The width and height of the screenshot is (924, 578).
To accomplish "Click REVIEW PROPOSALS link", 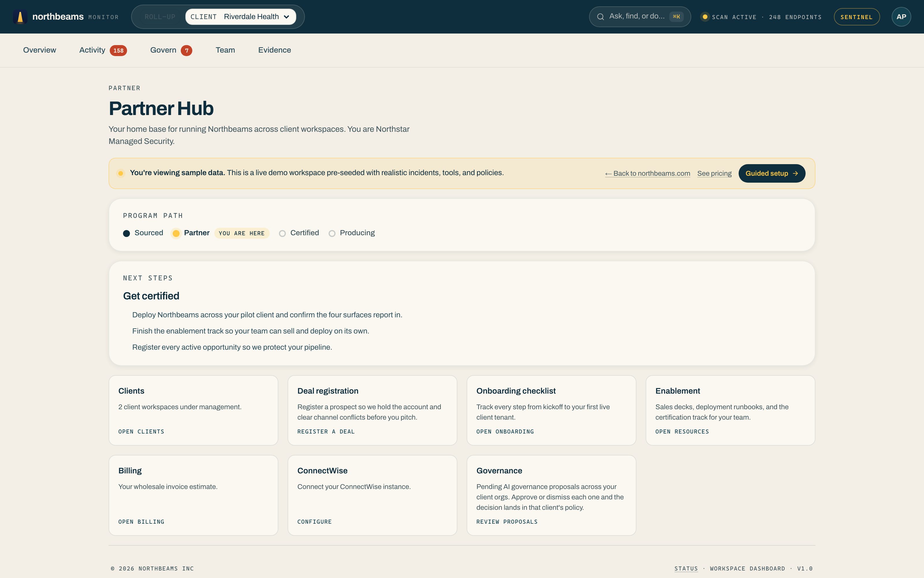I will pyautogui.click(x=507, y=522).
